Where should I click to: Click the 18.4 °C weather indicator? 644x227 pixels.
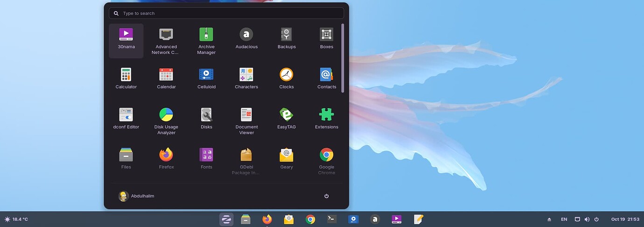pos(16,219)
